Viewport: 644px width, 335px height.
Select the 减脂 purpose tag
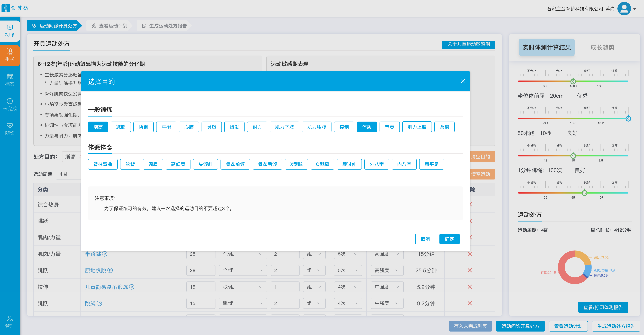121,127
